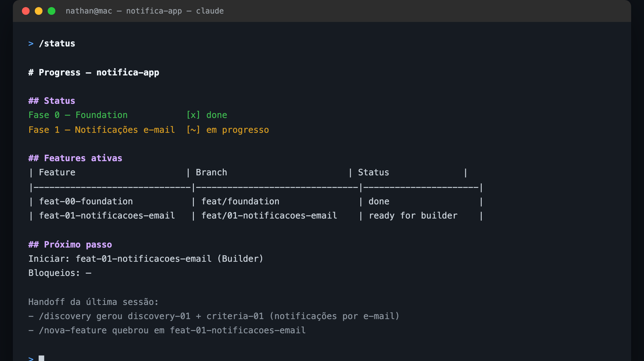644x361 pixels.
Task: Click the yellow minimize window button
Action: pos(39,11)
